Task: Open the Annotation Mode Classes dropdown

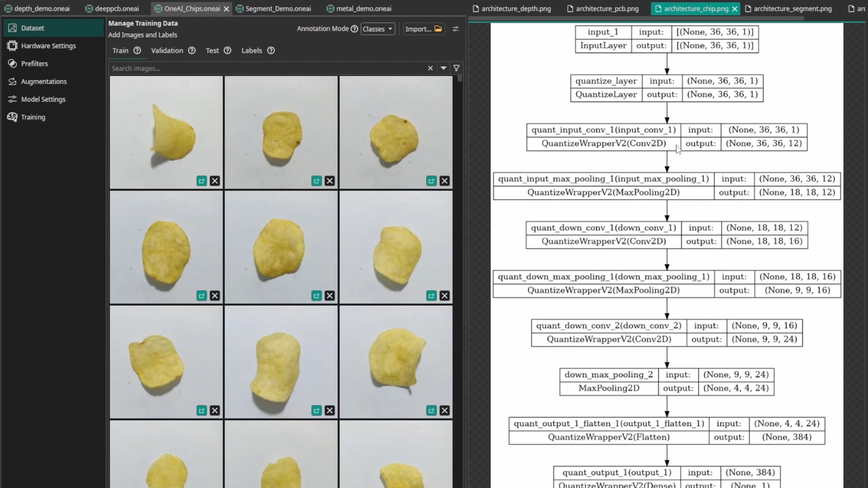Action: (x=377, y=29)
